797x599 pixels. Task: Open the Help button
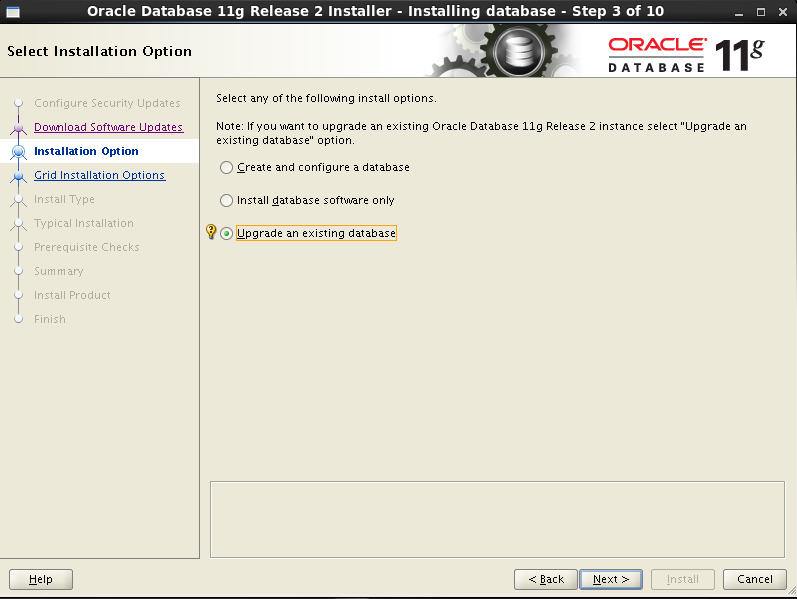click(x=41, y=579)
